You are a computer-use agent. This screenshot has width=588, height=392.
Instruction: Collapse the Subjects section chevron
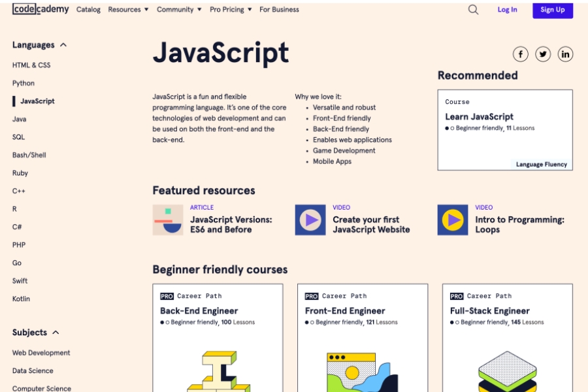(x=56, y=333)
